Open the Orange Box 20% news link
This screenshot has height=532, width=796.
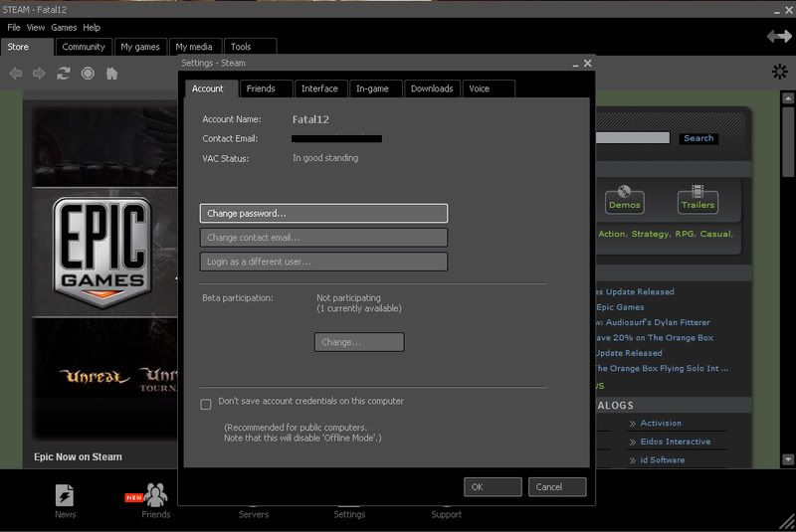click(655, 338)
